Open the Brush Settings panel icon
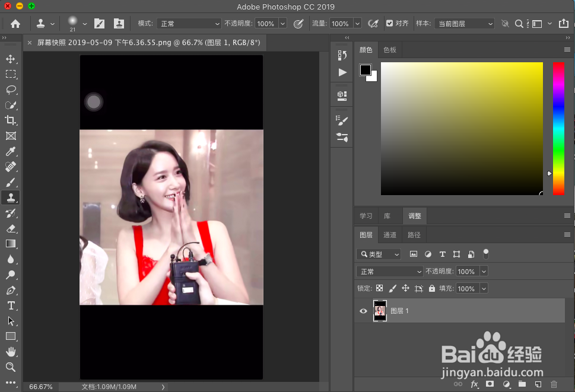Viewport: 575px width, 392px height. tap(342, 120)
